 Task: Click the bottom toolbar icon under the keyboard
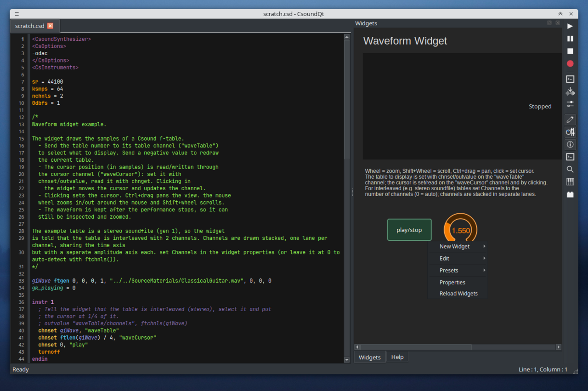pyautogui.click(x=570, y=194)
